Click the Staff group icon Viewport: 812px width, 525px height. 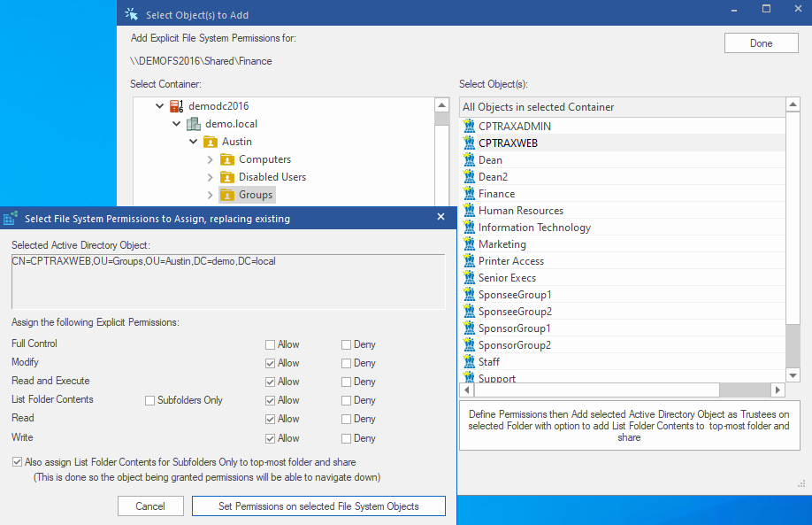pyautogui.click(x=468, y=361)
